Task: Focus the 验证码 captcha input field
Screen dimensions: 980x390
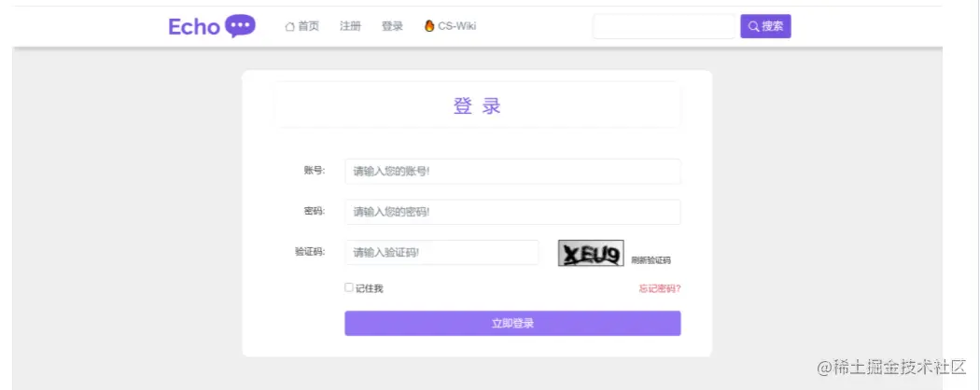Action: click(441, 253)
